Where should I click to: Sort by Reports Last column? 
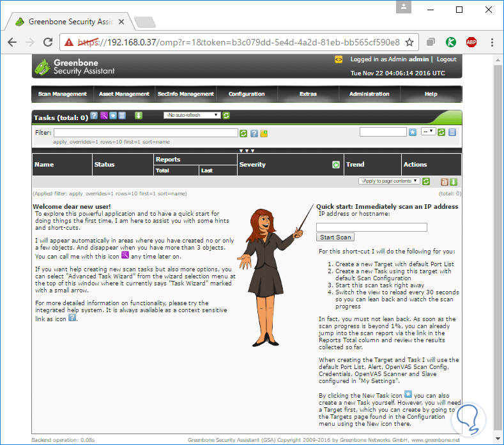coord(207,170)
